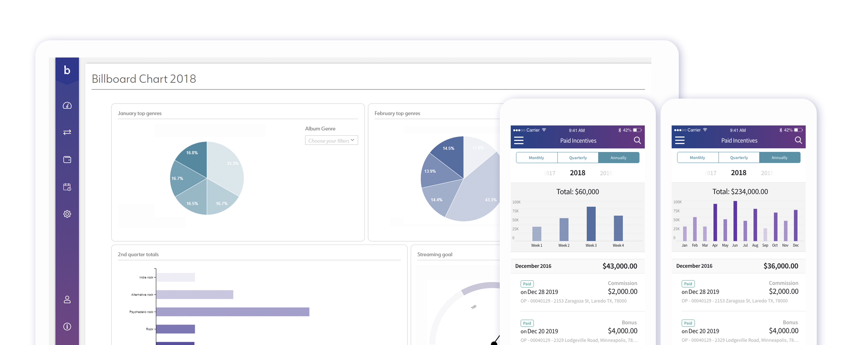Click the 'b' logo in the sidebar

pyautogui.click(x=67, y=70)
